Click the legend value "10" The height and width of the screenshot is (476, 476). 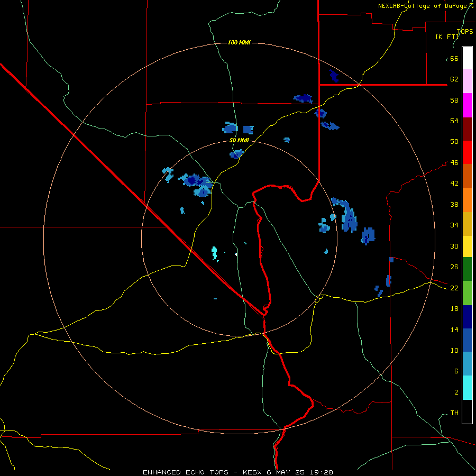tap(454, 351)
